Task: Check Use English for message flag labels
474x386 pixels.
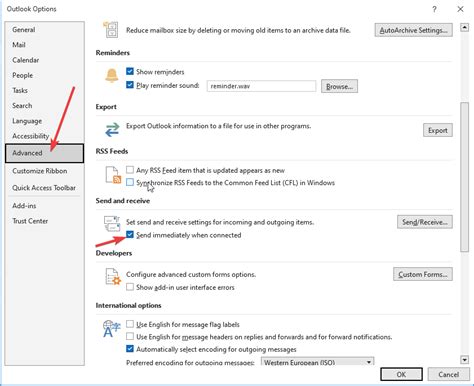Action: click(130, 324)
